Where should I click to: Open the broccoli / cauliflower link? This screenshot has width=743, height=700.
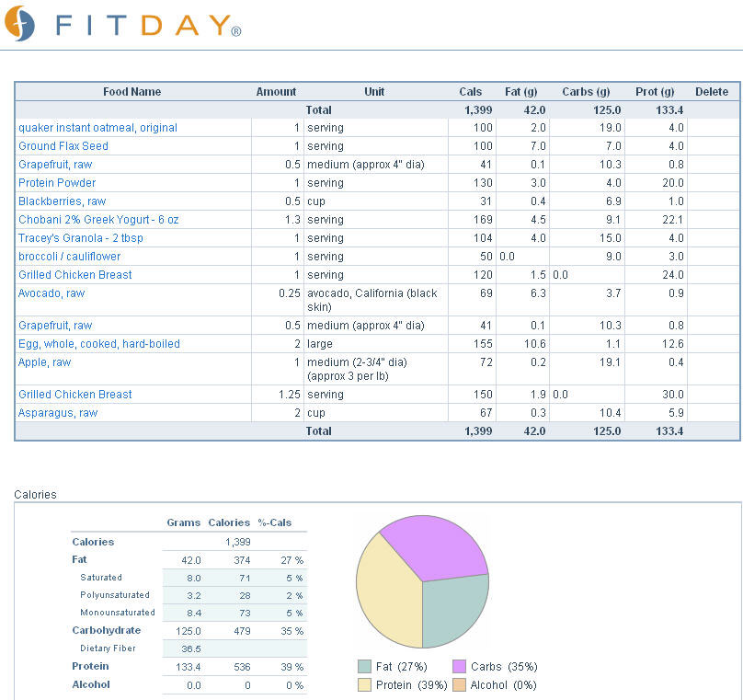coord(69,257)
